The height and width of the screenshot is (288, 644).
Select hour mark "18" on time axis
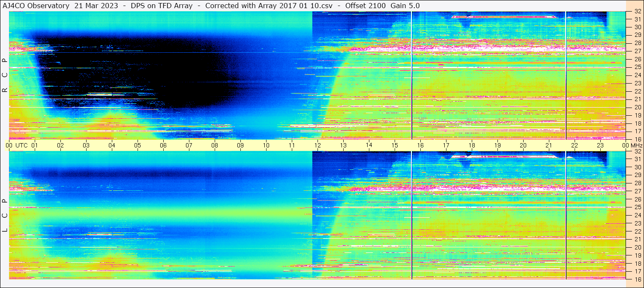[472, 145]
